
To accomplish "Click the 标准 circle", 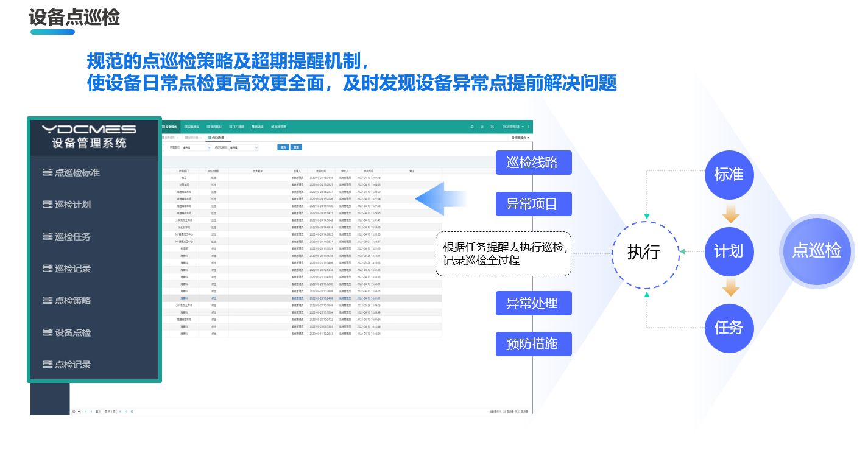I will click(729, 174).
